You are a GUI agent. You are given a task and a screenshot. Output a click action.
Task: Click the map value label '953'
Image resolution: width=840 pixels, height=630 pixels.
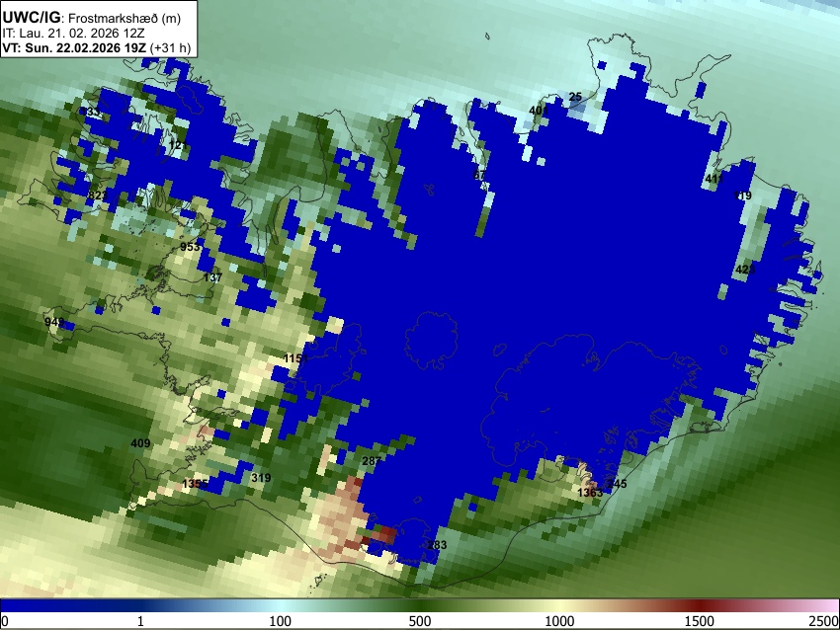click(x=190, y=247)
